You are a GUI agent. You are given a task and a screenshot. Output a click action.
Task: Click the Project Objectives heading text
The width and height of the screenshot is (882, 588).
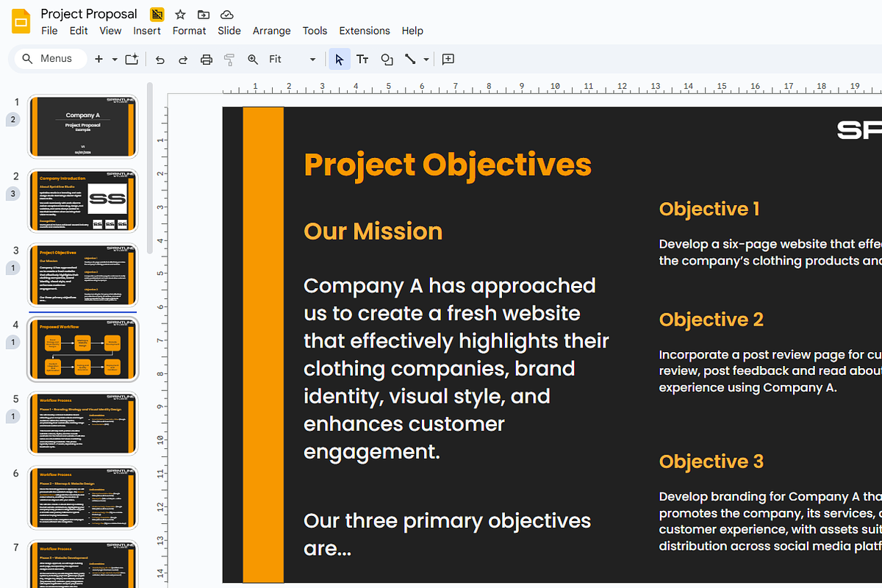click(x=448, y=165)
